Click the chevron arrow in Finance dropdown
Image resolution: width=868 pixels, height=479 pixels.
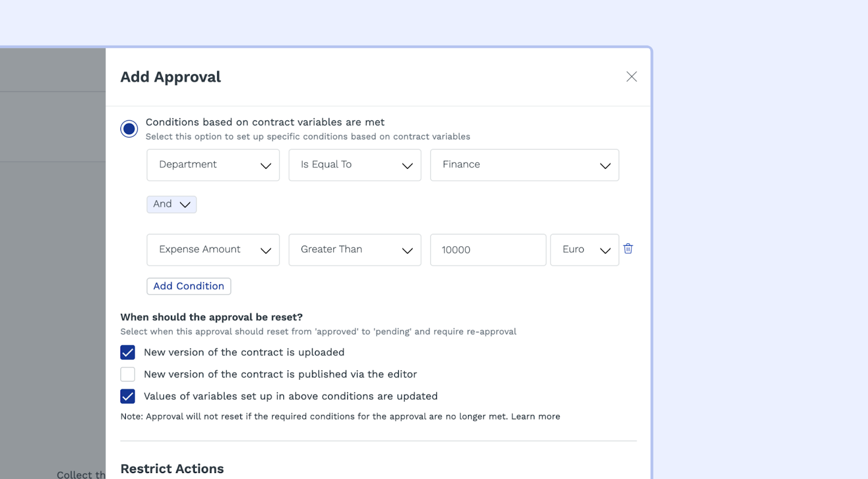coord(605,166)
